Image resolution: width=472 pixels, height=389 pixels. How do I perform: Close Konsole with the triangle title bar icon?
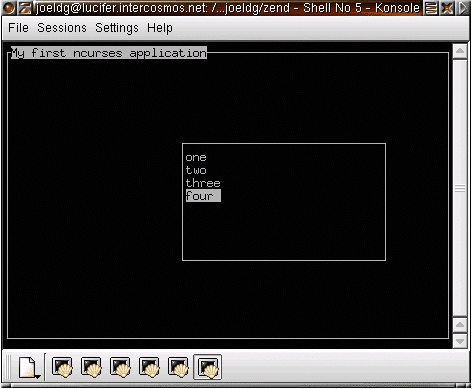(463, 8)
